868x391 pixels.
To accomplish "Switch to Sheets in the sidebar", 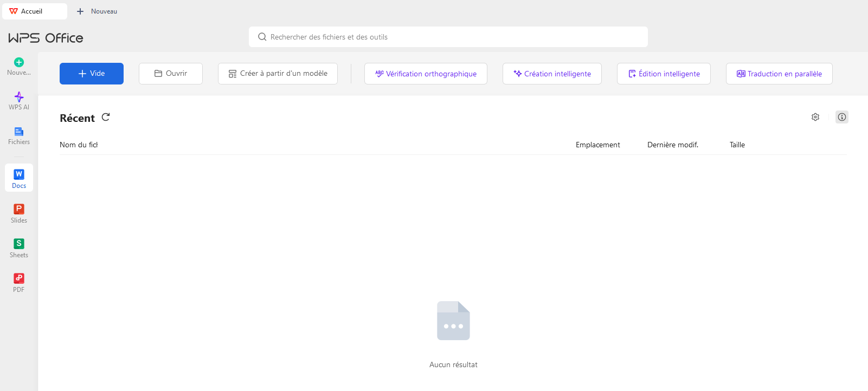I will [x=19, y=248].
